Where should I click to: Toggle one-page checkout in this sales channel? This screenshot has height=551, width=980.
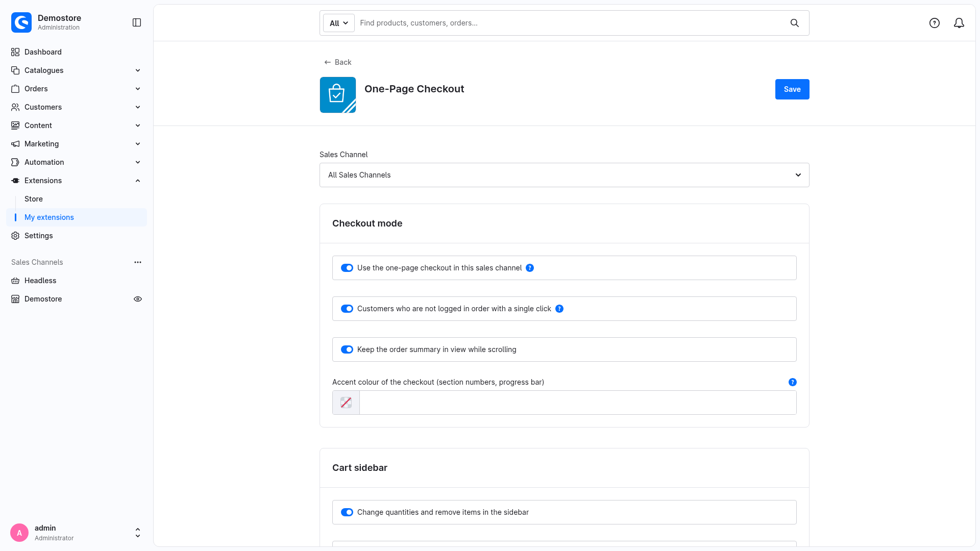(347, 268)
